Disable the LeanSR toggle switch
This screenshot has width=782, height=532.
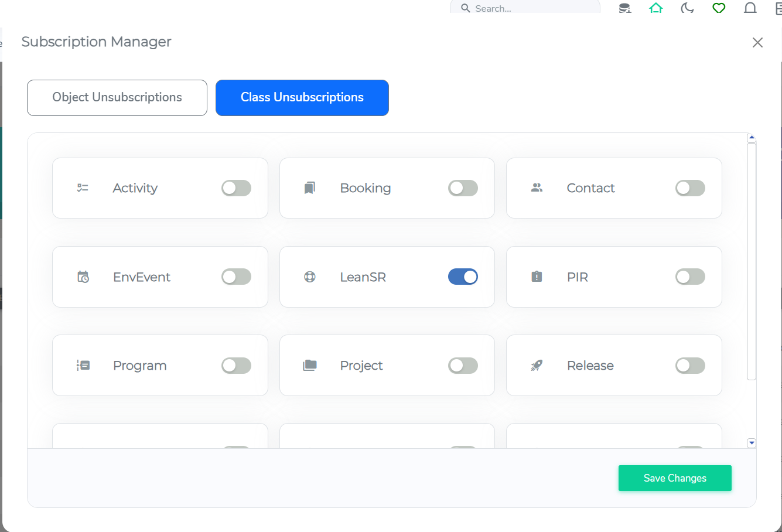tap(463, 277)
